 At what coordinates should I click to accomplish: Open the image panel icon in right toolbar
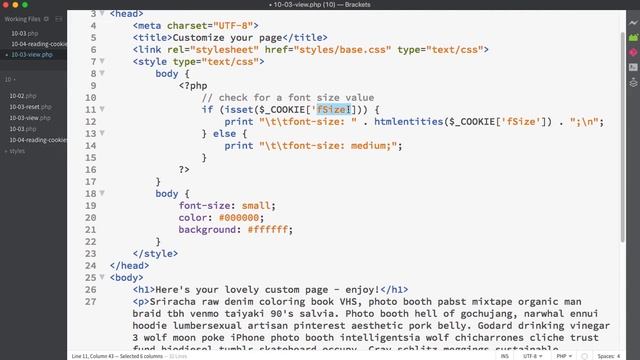pyautogui.click(x=633, y=67)
